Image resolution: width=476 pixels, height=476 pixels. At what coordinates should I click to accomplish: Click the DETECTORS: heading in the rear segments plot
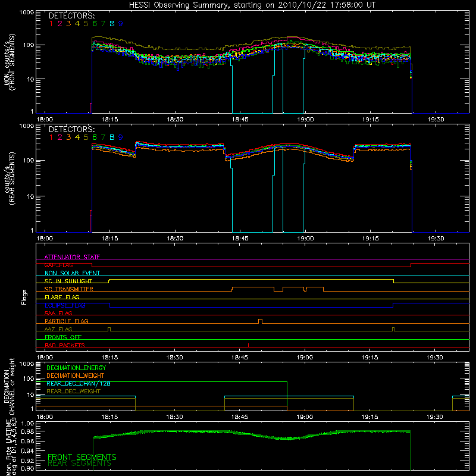[71, 130]
